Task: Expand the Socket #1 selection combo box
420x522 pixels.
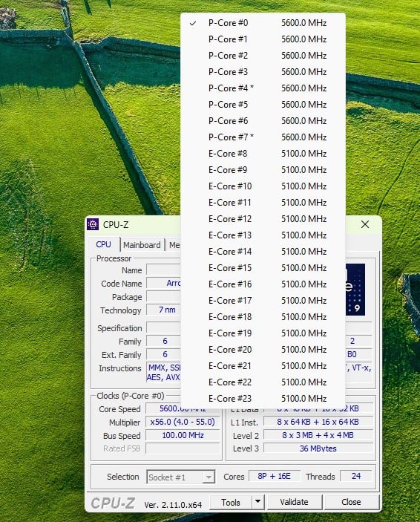Action: (181, 477)
